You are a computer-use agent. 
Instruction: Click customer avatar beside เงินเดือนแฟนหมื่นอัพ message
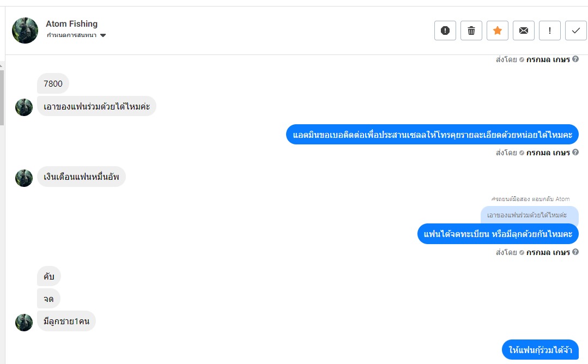[x=24, y=178]
